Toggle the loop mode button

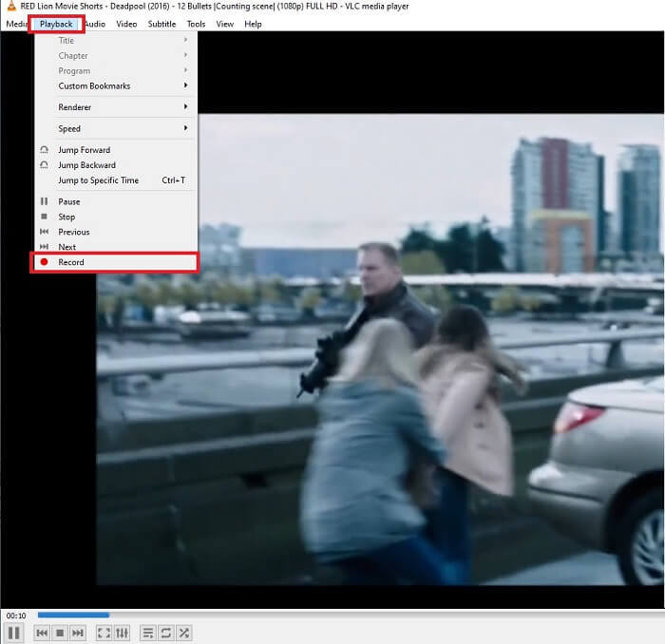tap(166, 633)
